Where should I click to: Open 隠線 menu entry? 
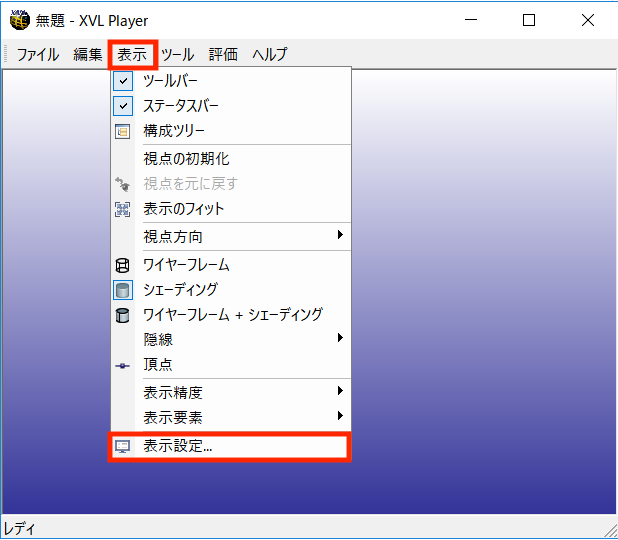(x=231, y=339)
